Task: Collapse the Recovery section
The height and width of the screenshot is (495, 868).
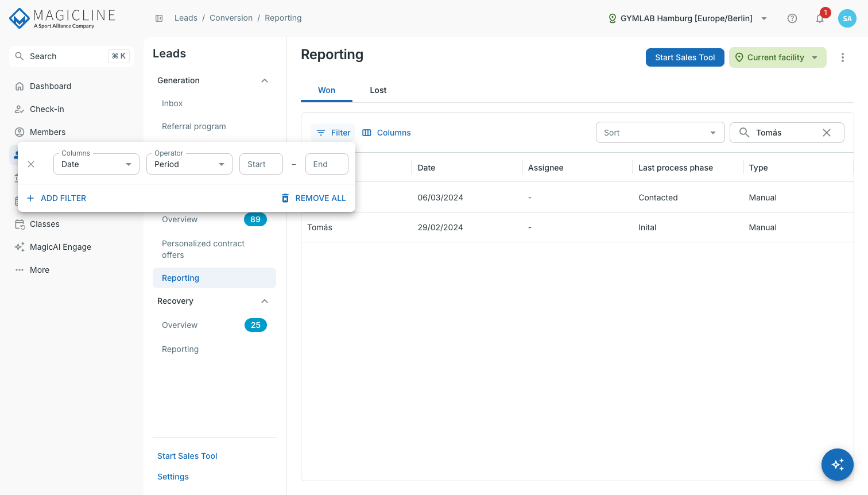Action: pos(265,301)
